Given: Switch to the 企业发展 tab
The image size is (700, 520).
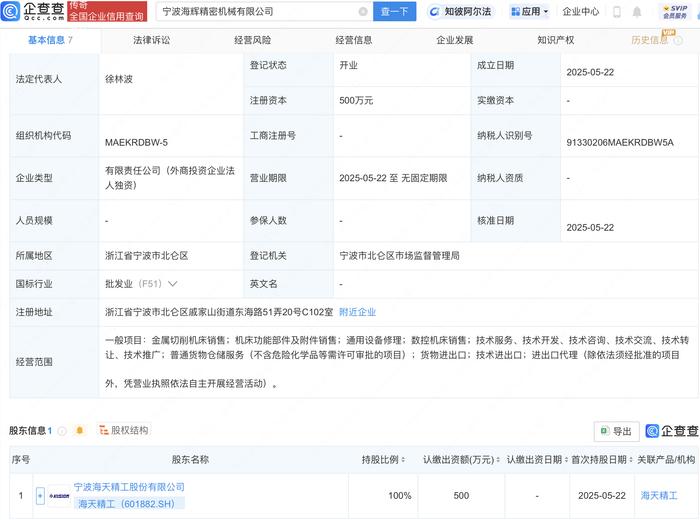Looking at the screenshot, I should [x=454, y=40].
